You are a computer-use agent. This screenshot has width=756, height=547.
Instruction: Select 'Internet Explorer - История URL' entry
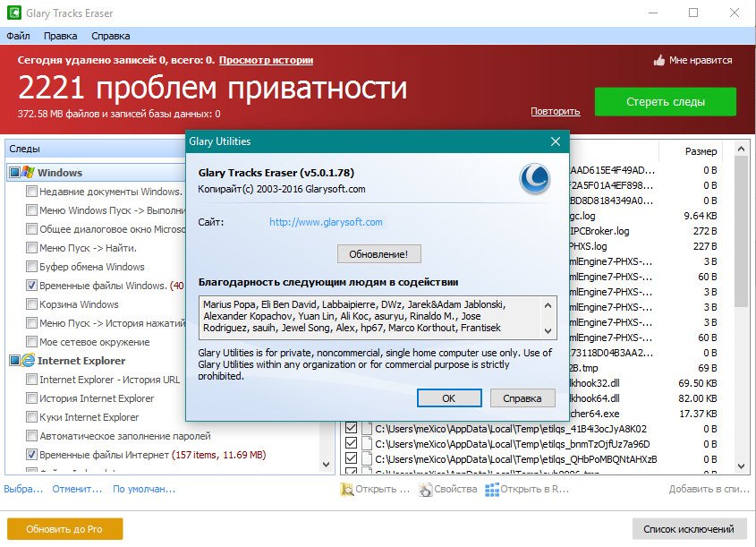coord(109,379)
